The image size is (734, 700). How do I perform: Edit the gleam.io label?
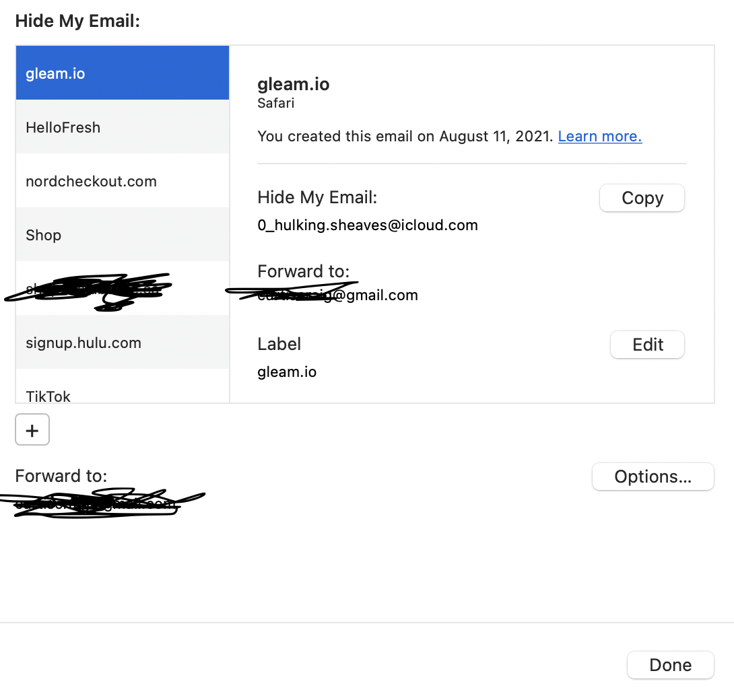pyautogui.click(x=647, y=345)
